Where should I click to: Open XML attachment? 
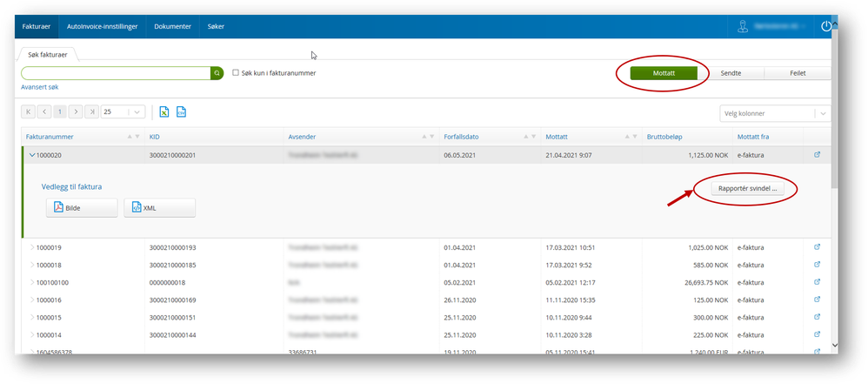tap(159, 208)
